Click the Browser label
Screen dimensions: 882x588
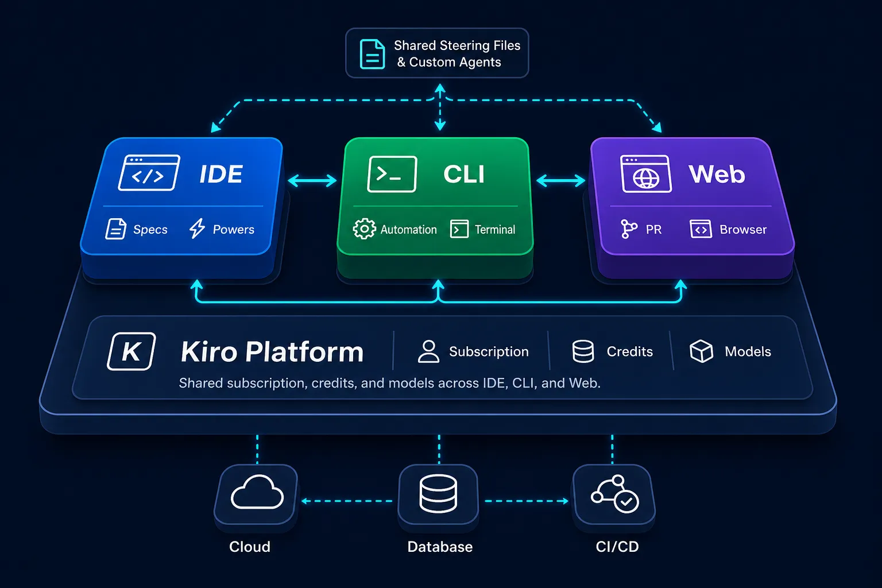pyautogui.click(x=743, y=230)
